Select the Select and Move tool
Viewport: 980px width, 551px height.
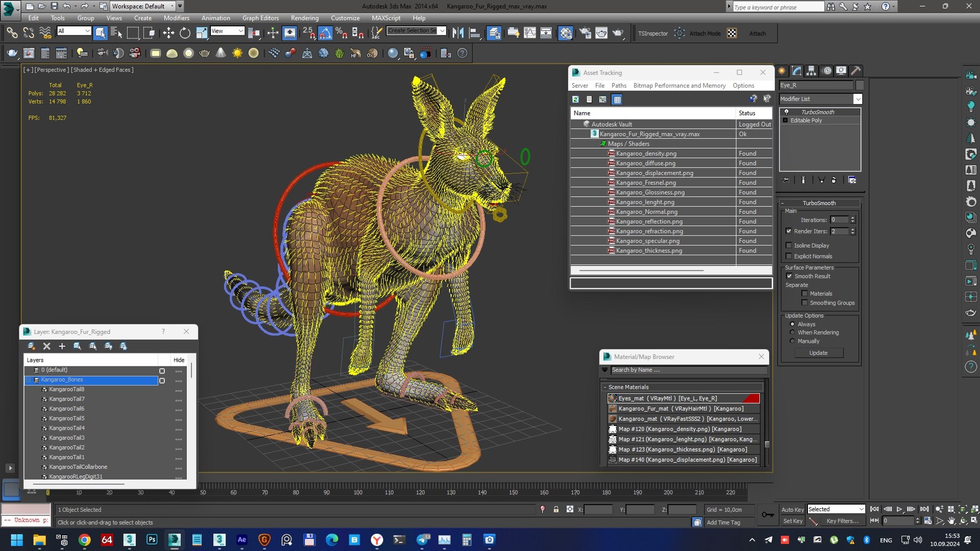(168, 33)
